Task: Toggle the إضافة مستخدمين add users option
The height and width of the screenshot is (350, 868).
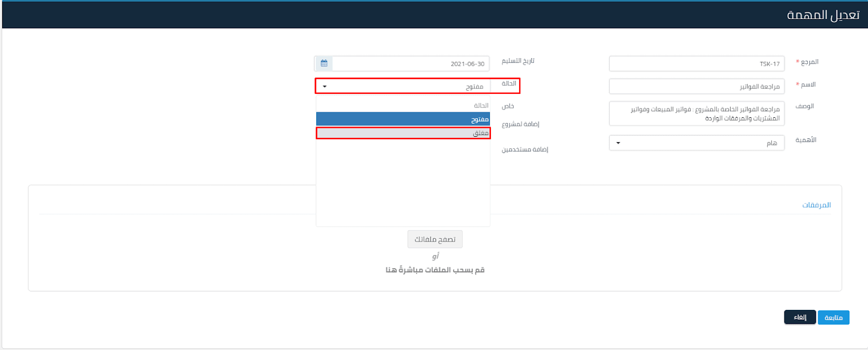Action: [525, 149]
